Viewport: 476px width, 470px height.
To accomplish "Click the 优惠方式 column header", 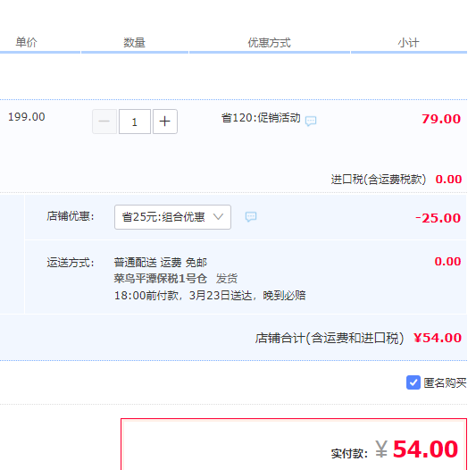I will tap(270, 43).
